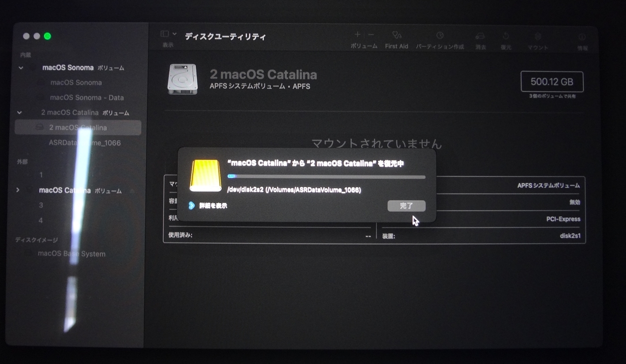Click the パーティション作成 partition icon
Viewport: 626px width, 364px height.
[440, 35]
